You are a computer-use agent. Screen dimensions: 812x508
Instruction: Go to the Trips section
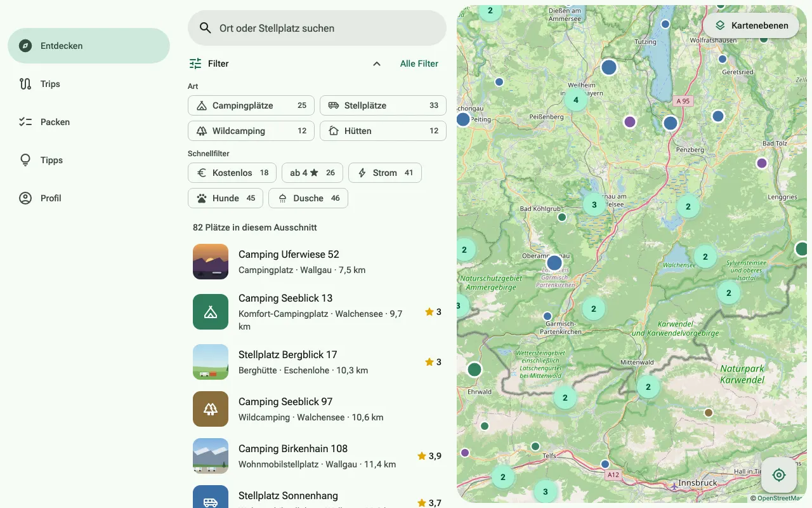89,84
